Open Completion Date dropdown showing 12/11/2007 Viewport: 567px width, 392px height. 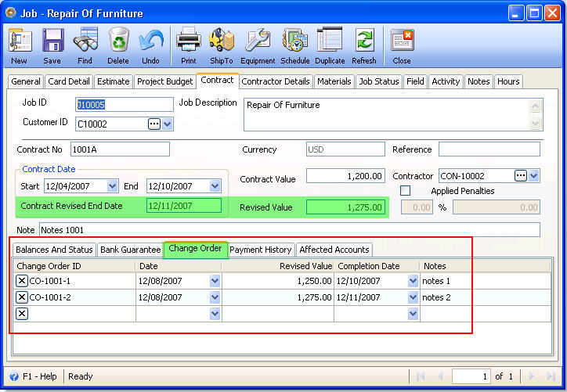click(413, 297)
